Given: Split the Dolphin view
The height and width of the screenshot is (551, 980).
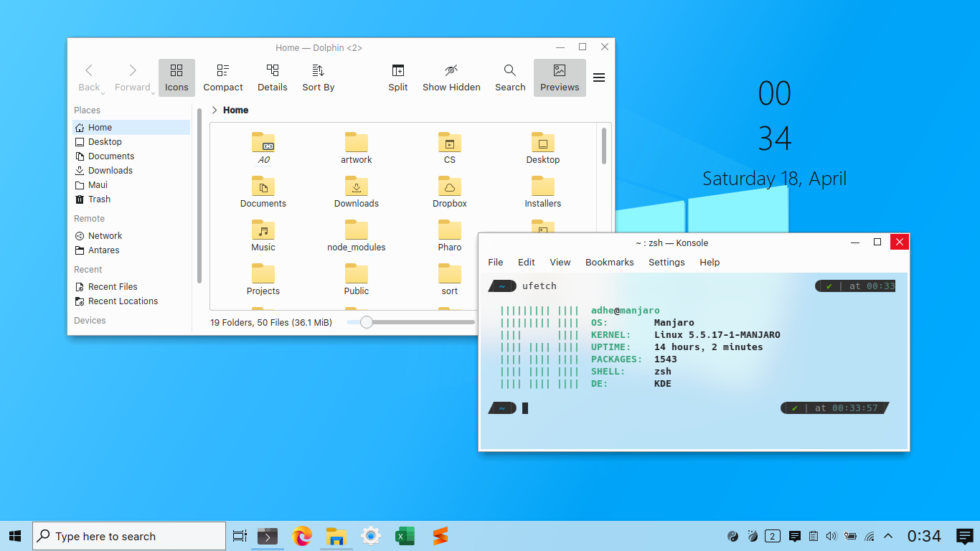Looking at the screenshot, I should coord(398,77).
